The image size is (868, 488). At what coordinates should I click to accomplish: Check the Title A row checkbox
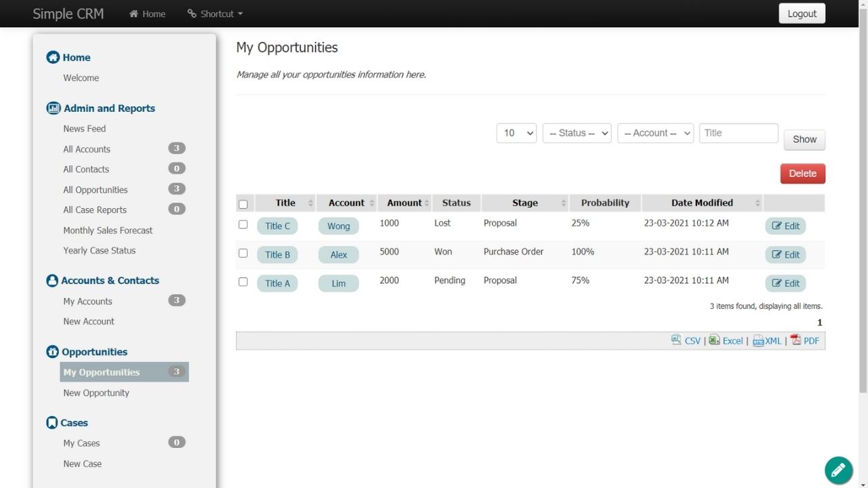pyautogui.click(x=243, y=281)
